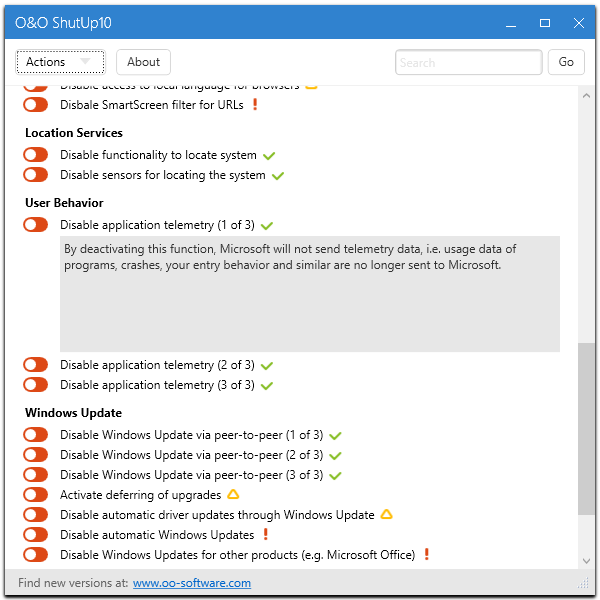Image resolution: width=600 pixels, height=600 pixels.
Task: Click the vertical scrollbar thumb
Action: click(586, 430)
